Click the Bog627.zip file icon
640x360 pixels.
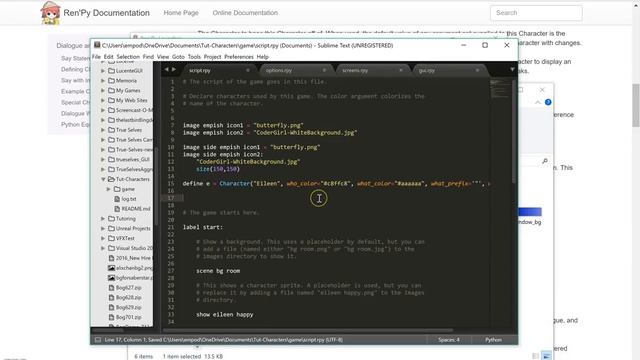pos(111,288)
